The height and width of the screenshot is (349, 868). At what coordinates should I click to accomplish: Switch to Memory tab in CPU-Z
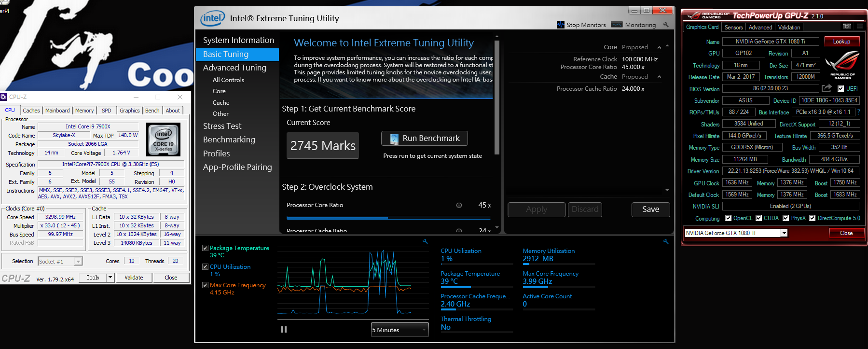pos(84,111)
